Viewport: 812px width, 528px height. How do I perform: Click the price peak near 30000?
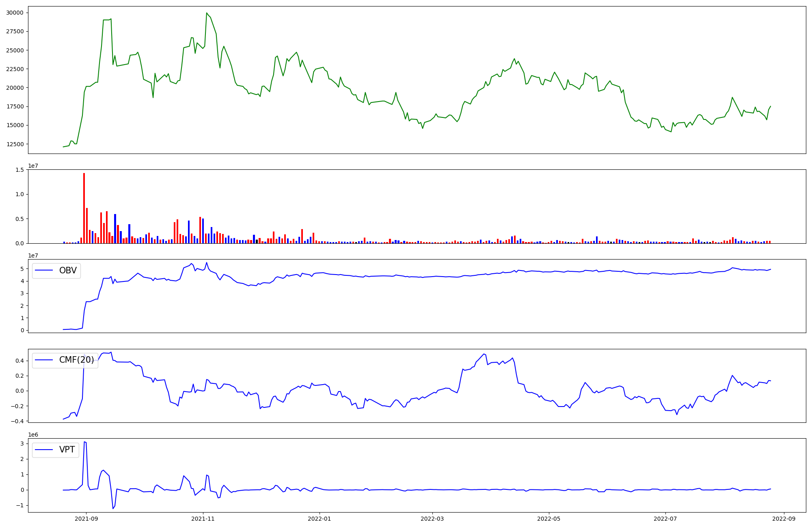tap(207, 13)
